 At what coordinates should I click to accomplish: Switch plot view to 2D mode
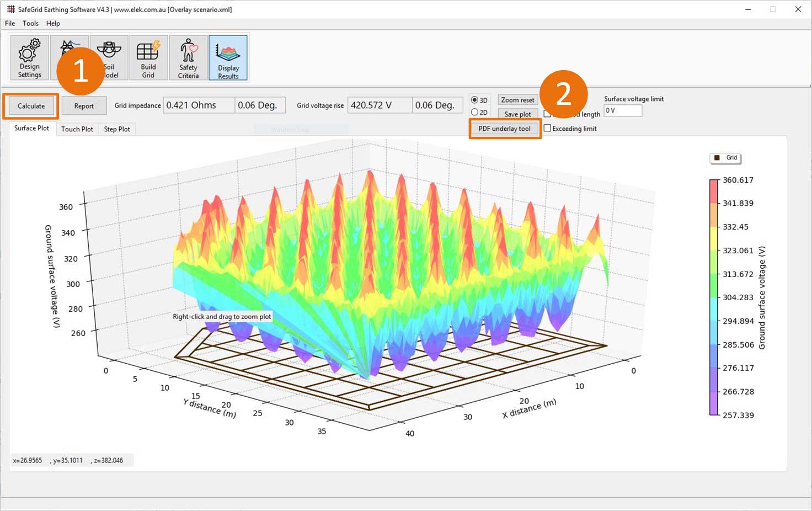(475, 112)
